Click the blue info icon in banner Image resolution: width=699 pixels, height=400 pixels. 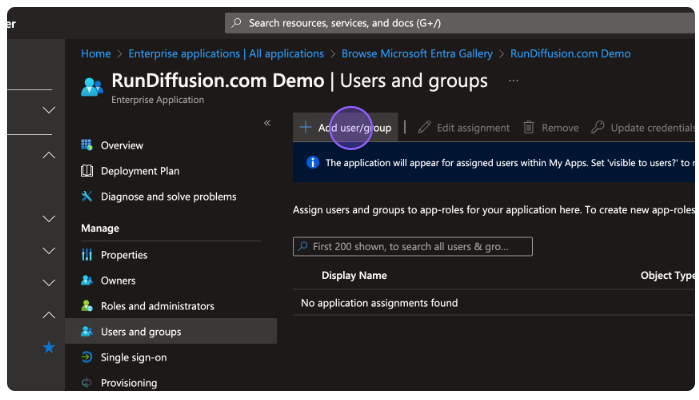click(312, 162)
